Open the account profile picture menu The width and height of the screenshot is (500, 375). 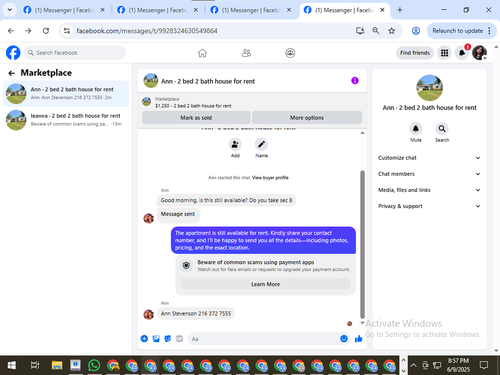tap(479, 53)
